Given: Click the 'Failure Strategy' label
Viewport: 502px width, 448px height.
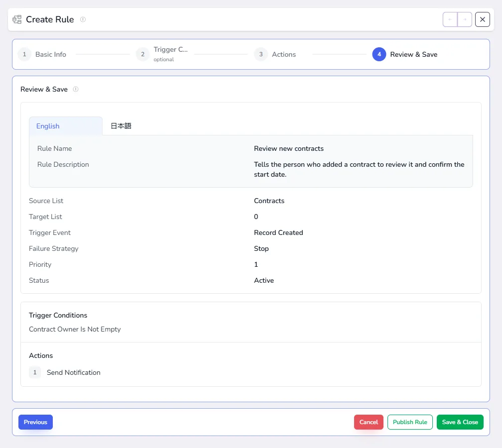Looking at the screenshot, I should coord(53,249).
